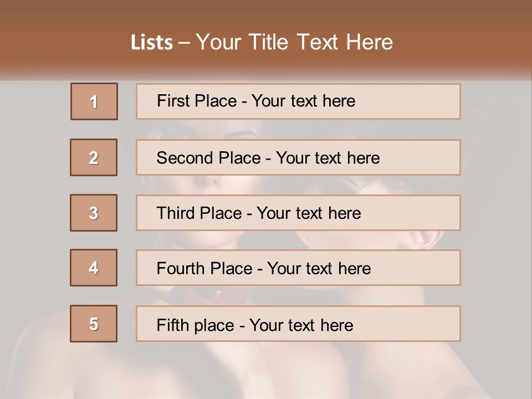
Task: Click the bold word Lists in title
Action: (x=152, y=42)
